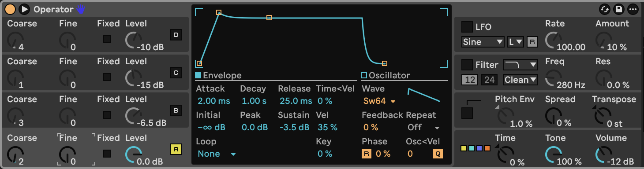Toggle Fixed mode for oscillator B
Image resolution: width=644 pixels, height=169 pixels.
point(107,115)
